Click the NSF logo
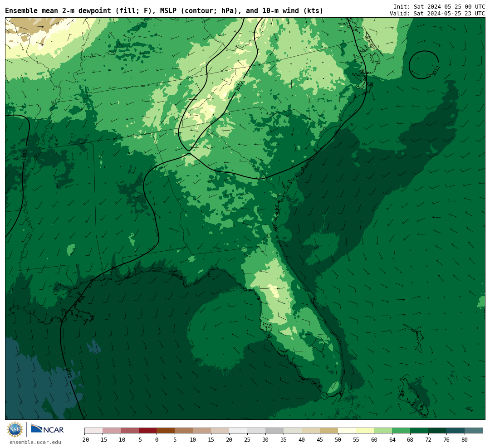The image size is (490, 448). pos(15,429)
